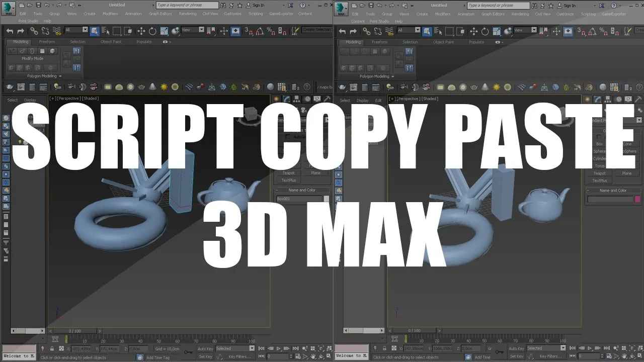Switch to Freeform ribbon tab in left window

[47, 42]
